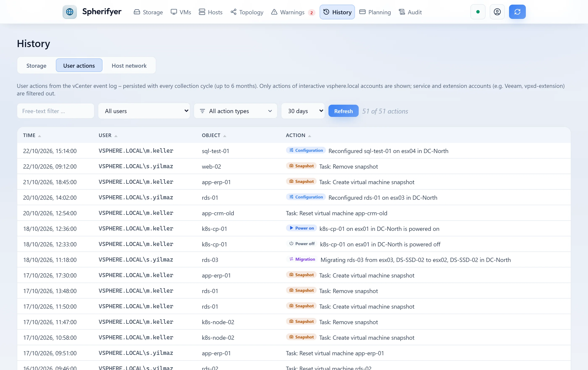The width and height of the screenshot is (588, 370).
Task: Open the All users dropdown
Action: [144, 111]
